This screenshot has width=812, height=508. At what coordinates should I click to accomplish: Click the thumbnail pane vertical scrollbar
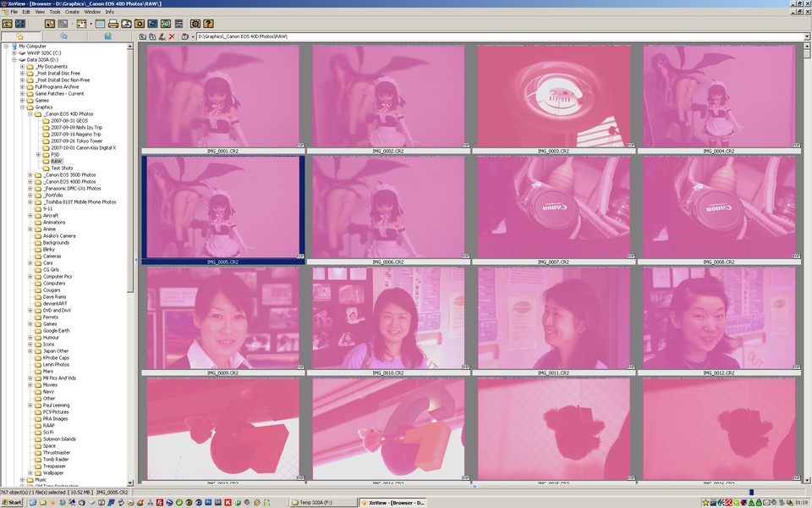807,263
